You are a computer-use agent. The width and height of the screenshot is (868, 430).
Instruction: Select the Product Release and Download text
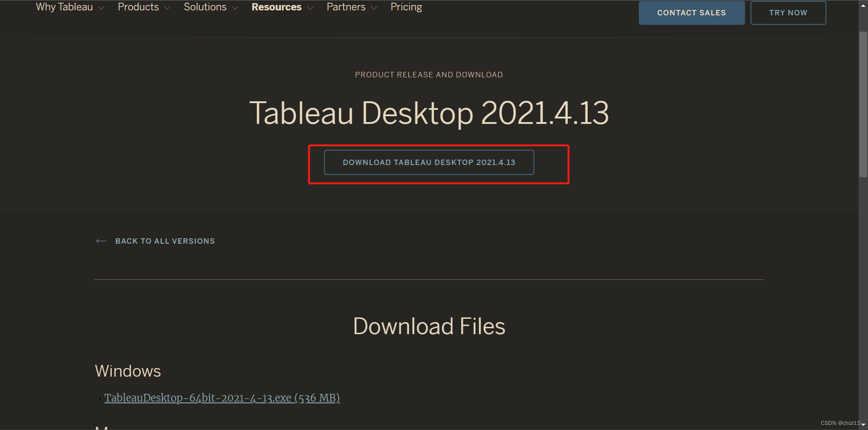pos(429,75)
